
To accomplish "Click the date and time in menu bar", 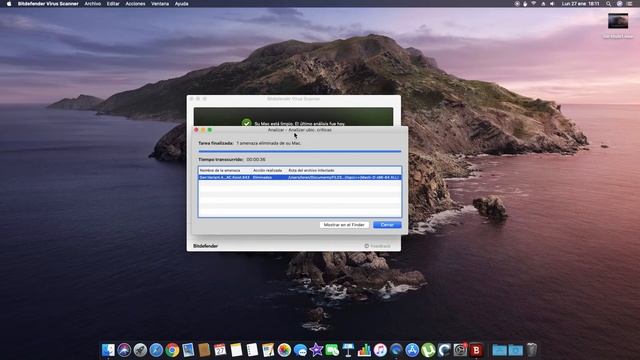I will click(580, 4).
